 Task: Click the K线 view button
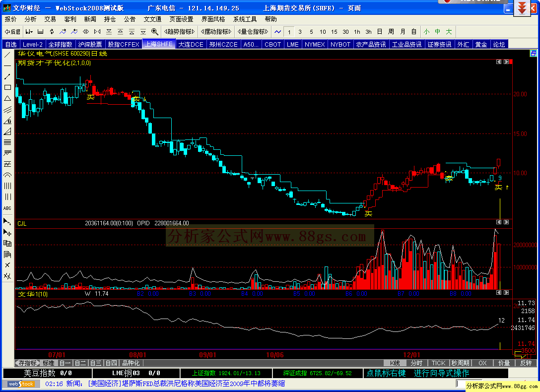[395, 363]
